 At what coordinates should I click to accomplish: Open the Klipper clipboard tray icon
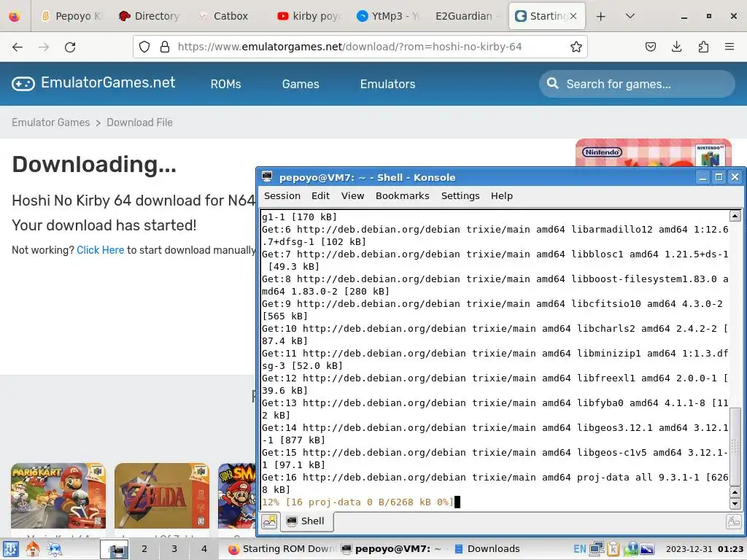pyautogui.click(x=613, y=549)
